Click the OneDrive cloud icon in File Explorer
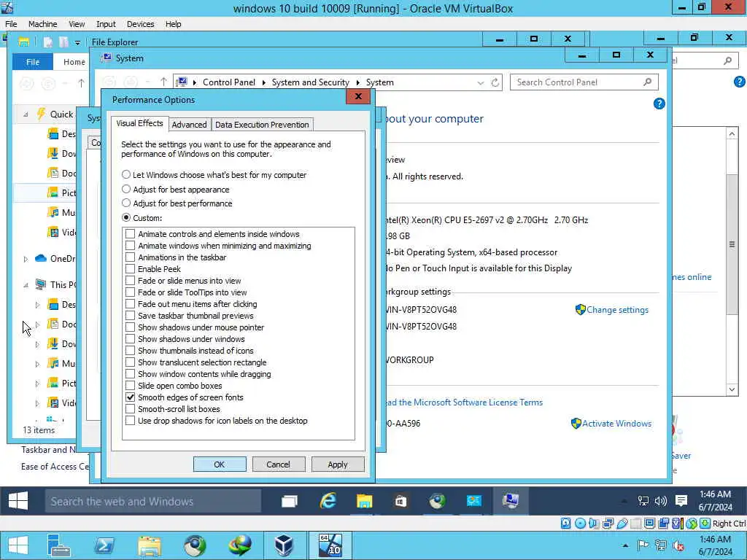The height and width of the screenshot is (560, 747). tap(41, 258)
